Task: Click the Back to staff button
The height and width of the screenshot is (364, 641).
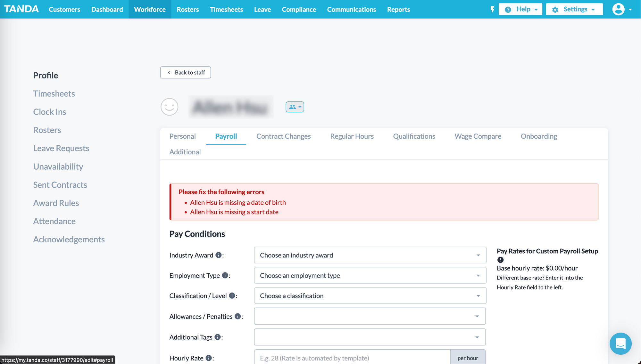Action: tap(186, 72)
